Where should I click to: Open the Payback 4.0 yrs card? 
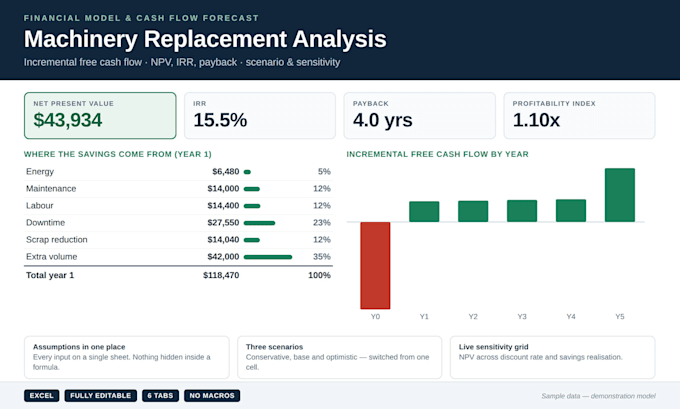[419, 115]
